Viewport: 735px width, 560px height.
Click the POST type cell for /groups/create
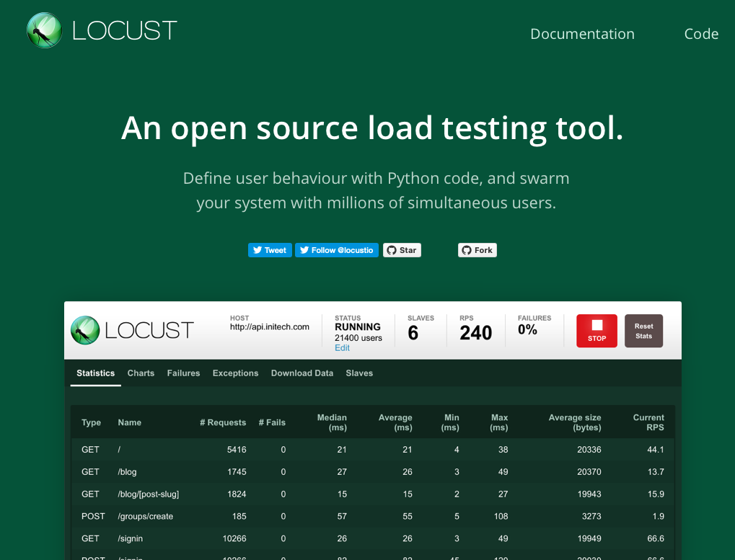click(93, 516)
